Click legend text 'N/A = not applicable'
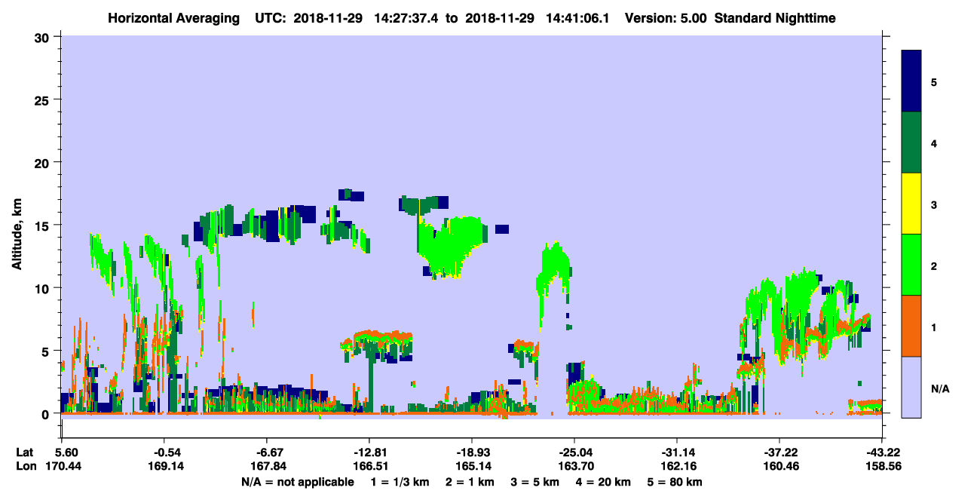 click(298, 482)
